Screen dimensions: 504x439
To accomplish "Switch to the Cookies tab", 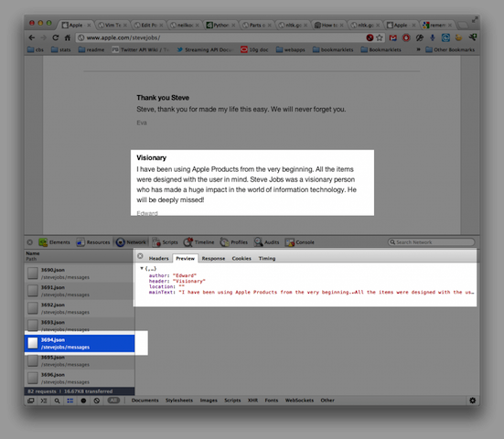I will 241,259.
